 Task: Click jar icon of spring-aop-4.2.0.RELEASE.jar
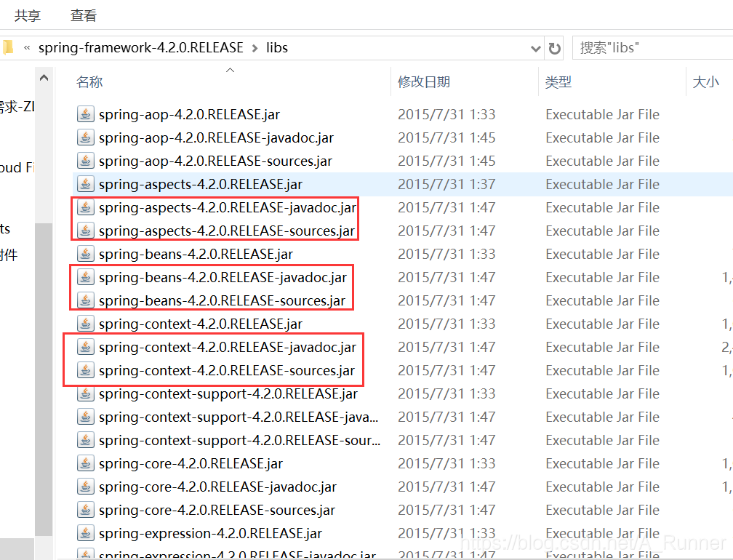pyautogui.click(x=86, y=114)
